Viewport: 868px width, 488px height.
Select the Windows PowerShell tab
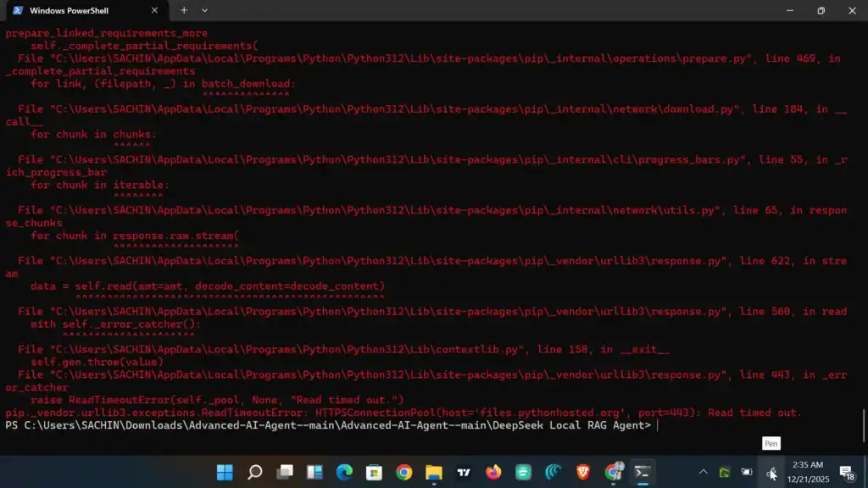click(76, 10)
